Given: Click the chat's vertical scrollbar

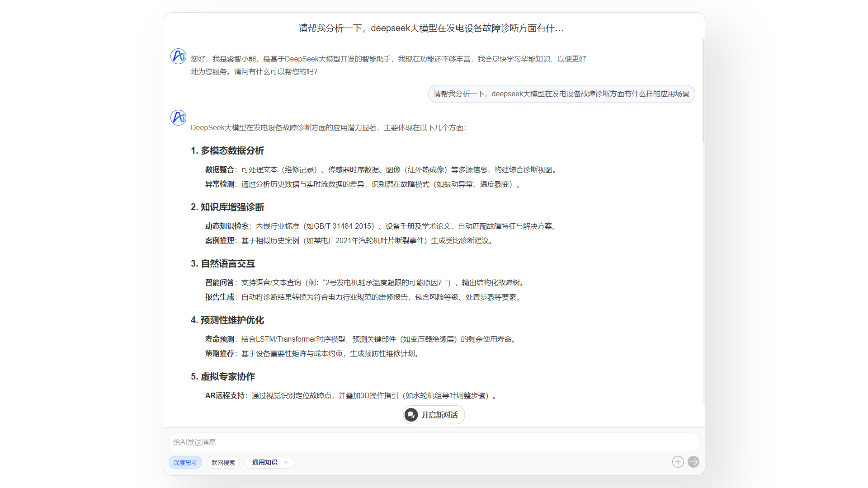Looking at the screenshot, I should tap(703, 90).
